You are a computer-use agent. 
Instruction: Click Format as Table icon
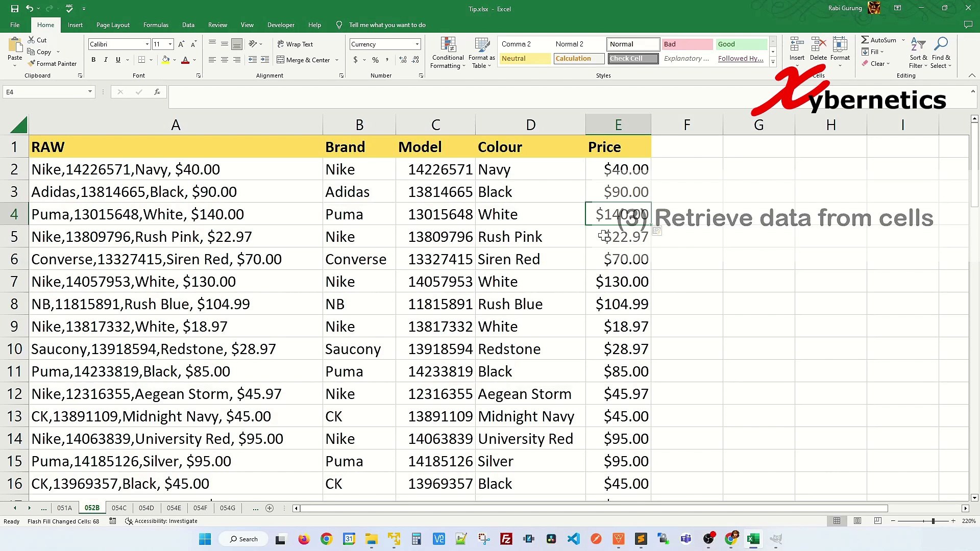click(481, 53)
